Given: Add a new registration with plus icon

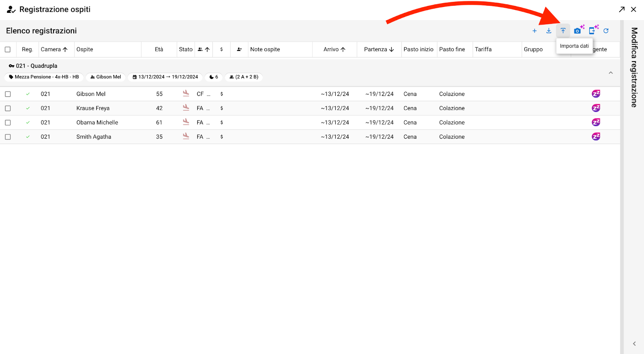Looking at the screenshot, I should pos(535,31).
